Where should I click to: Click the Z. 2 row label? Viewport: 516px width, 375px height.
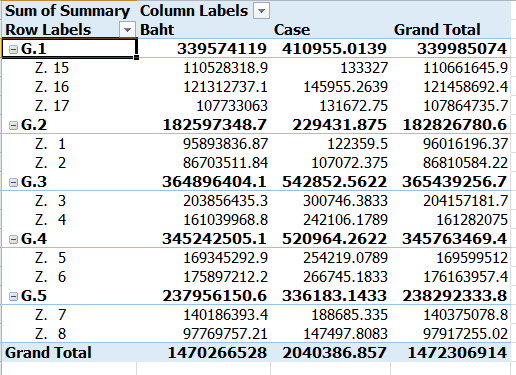click(x=50, y=163)
